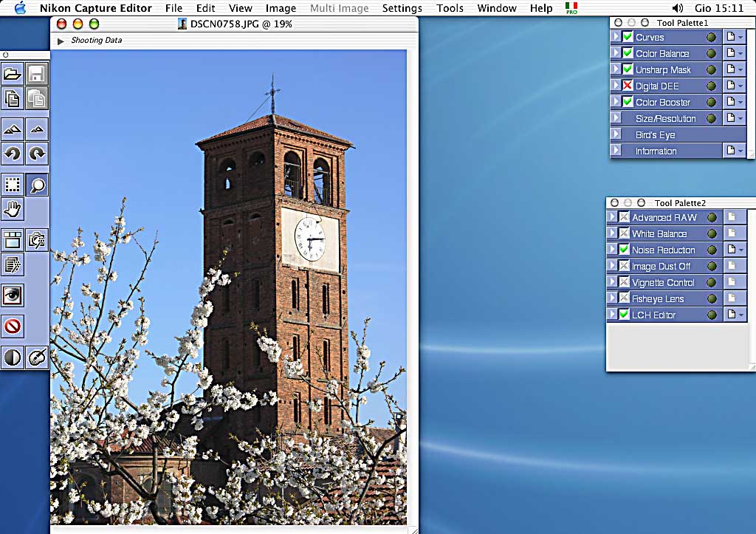Toggle the Color Booster checkbox
This screenshot has width=756, height=534.
click(628, 102)
